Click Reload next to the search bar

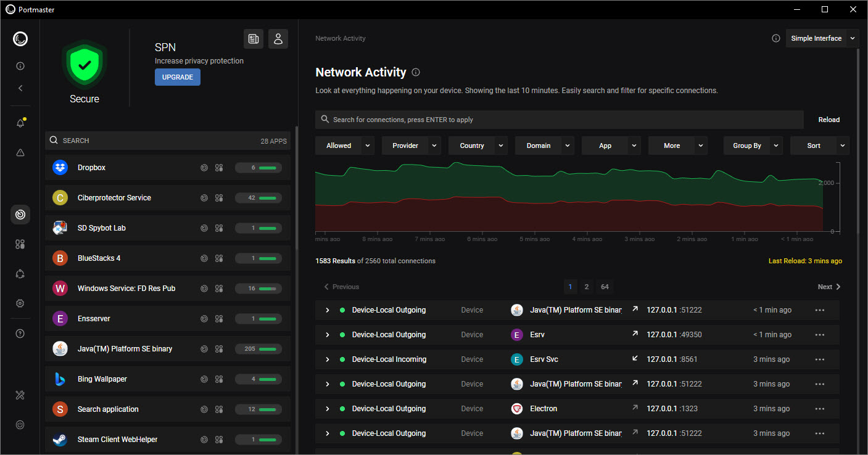tap(829, 120)
